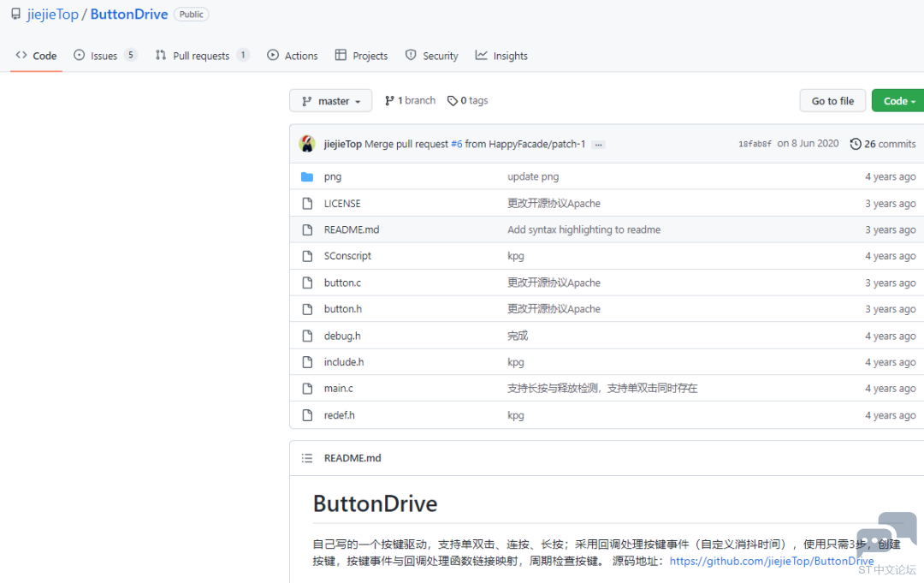Click the LICENSE file icon

click(x=307, y=204)
